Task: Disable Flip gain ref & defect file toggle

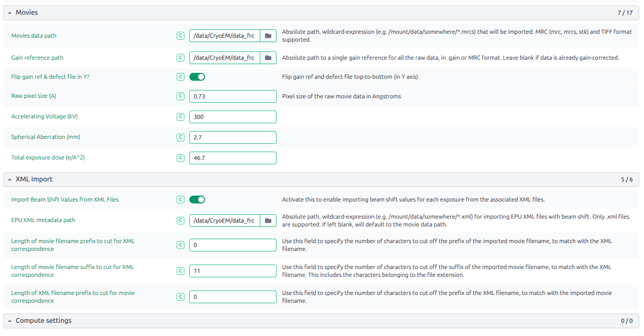Action: [197, 77]
